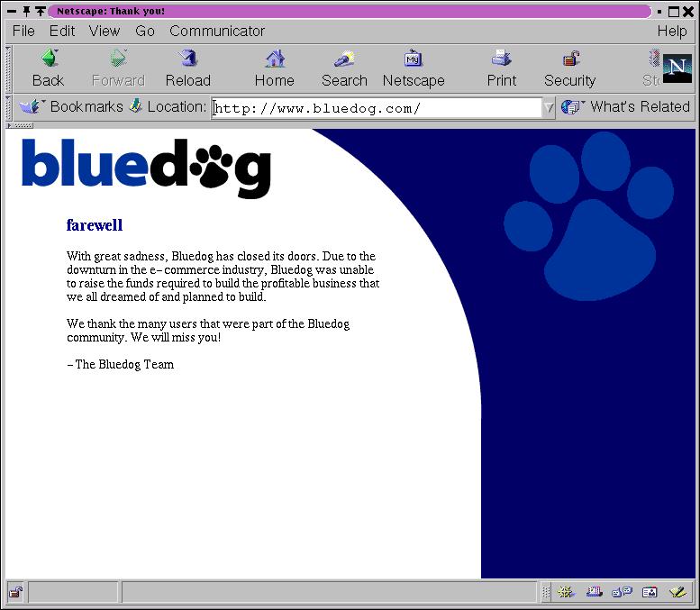Open Navigator from the component bar

[566, 593]
